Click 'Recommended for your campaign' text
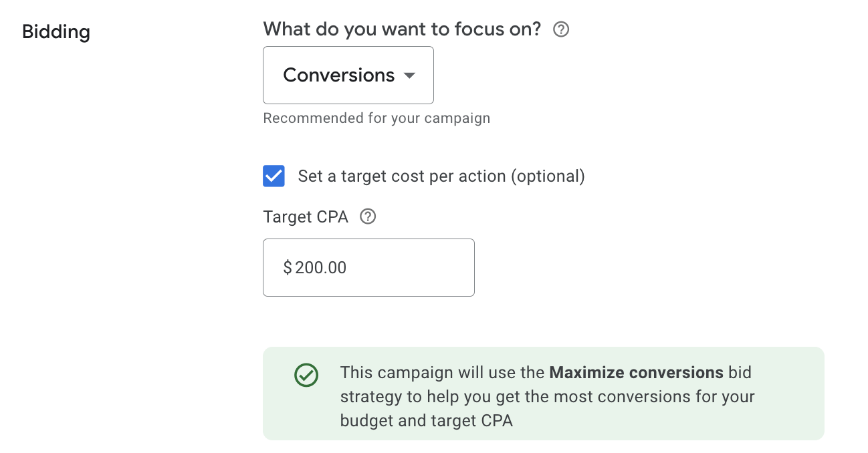Image resolution: width=868 pixels, height=453 pixels. click(x=376, y=118)
